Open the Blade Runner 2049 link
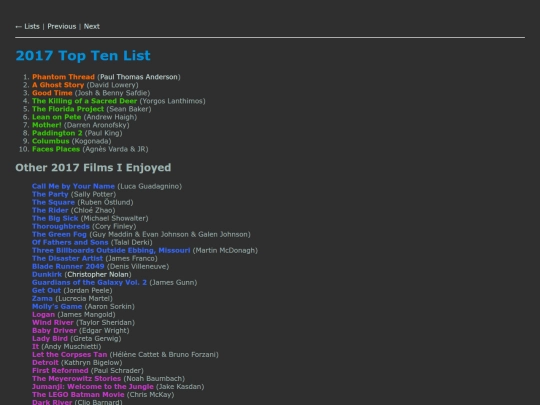 point(68,267)
